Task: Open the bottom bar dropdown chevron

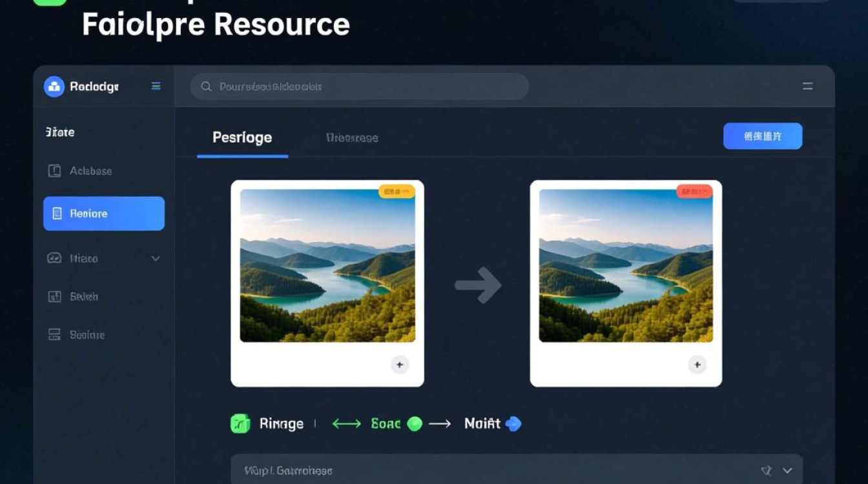Action: pos(787,470)
